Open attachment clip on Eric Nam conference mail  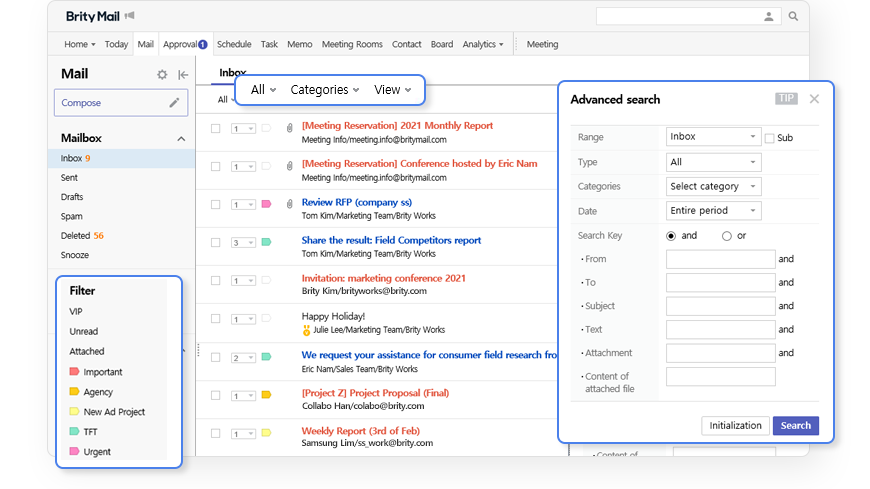(290, 166)
